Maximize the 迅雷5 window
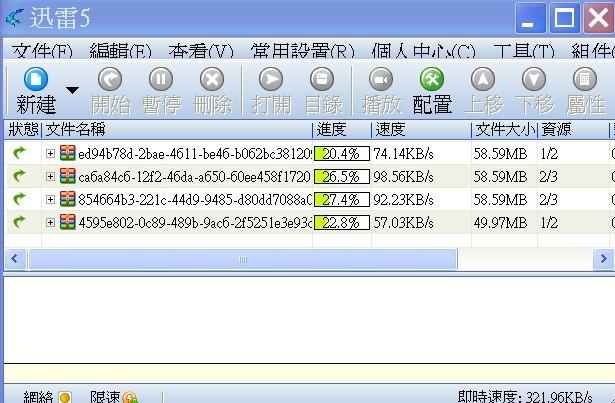The height and width of the screenshot is (403, 615). [565, 18]
